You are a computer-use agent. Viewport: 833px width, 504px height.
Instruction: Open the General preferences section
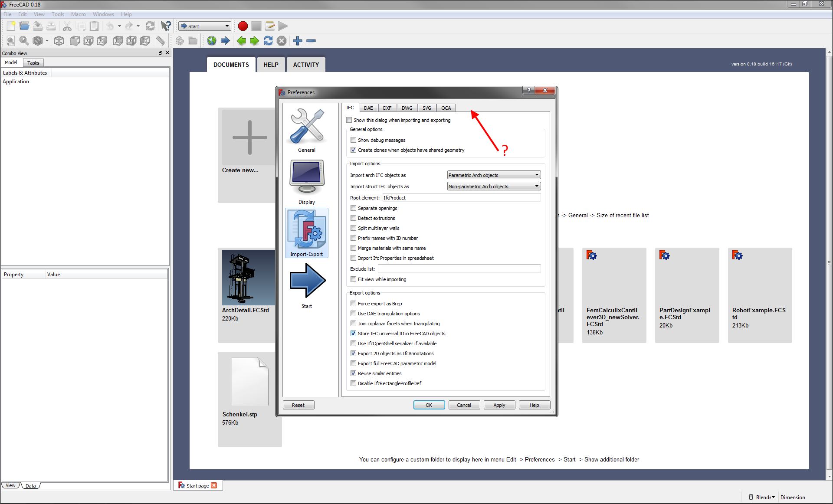[307, 130]
